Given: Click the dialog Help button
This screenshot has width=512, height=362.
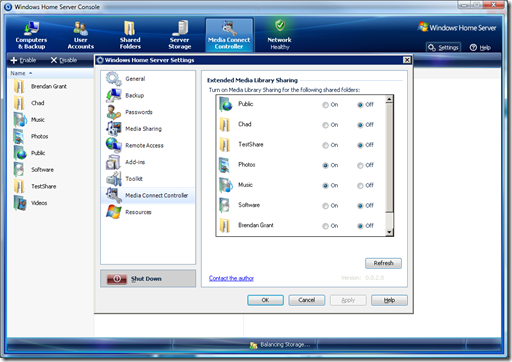Looking at the screenshot, I should pos(389,300).
